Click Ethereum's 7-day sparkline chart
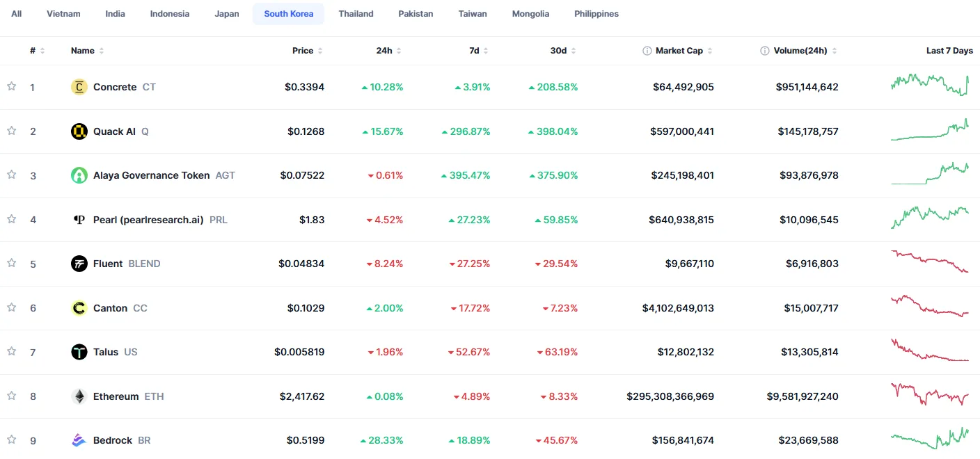 [x=929, y=394]
